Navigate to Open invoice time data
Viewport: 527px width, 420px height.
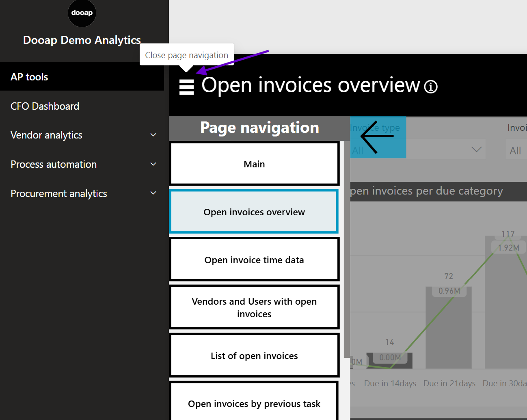point(254,260)
